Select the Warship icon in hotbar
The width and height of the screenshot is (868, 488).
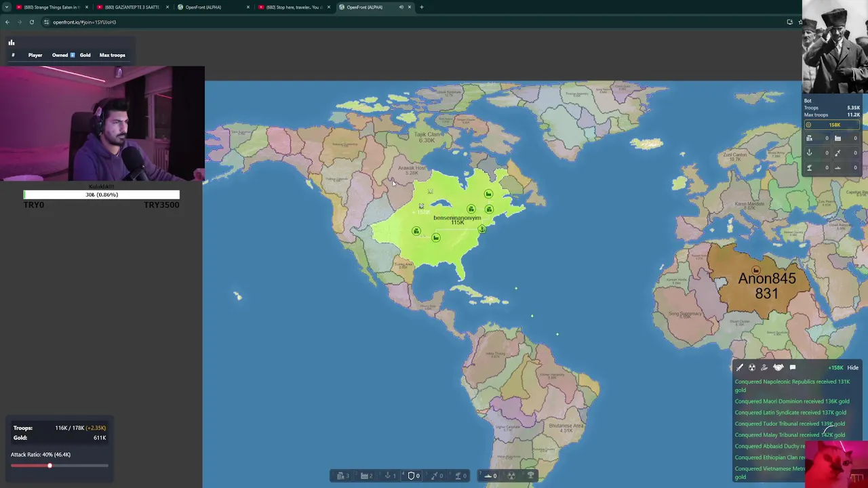(x=488, y=476)
